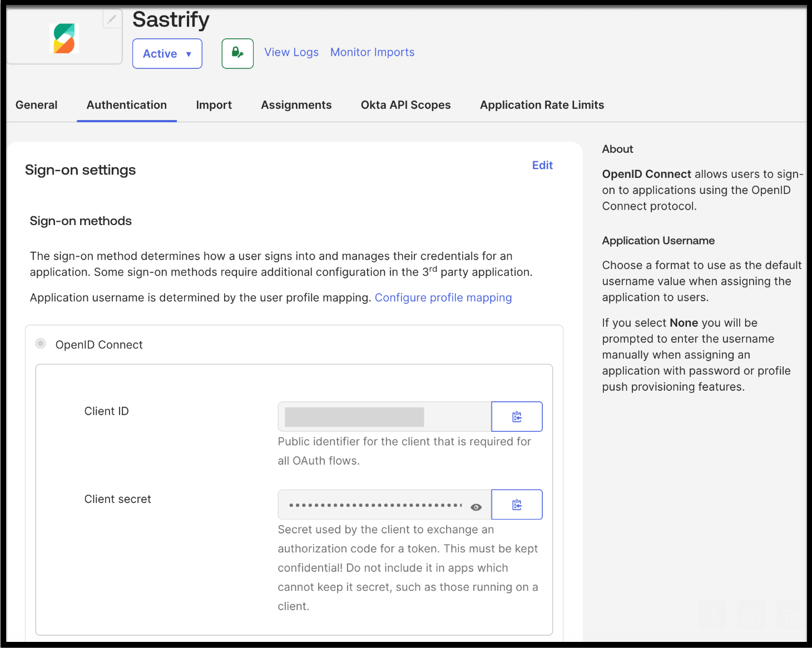
Task: Click Edit in Sign-on settings
Action: pyautogui.click(x=542, y=165)
